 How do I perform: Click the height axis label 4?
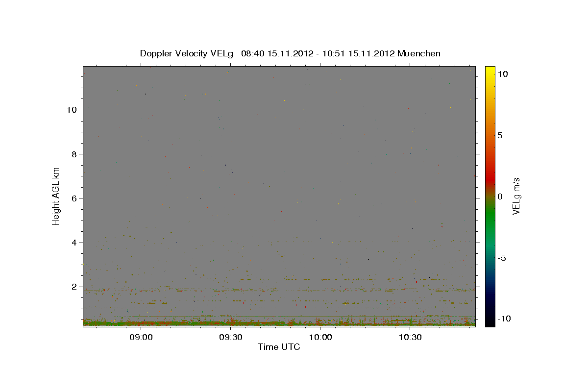(75, 243)
